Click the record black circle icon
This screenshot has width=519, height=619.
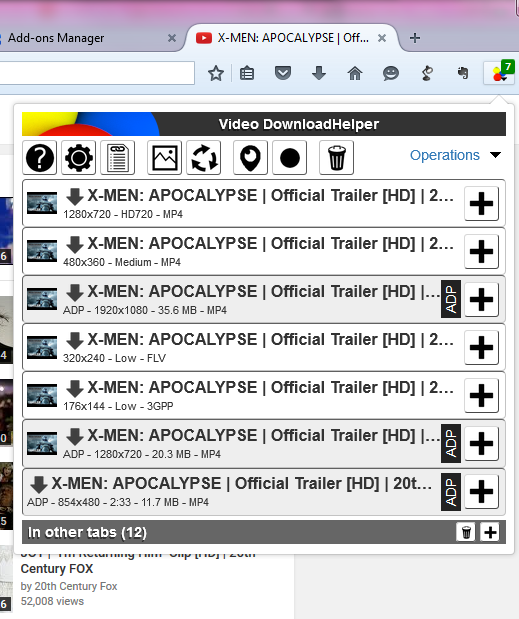tap(290, 158)
